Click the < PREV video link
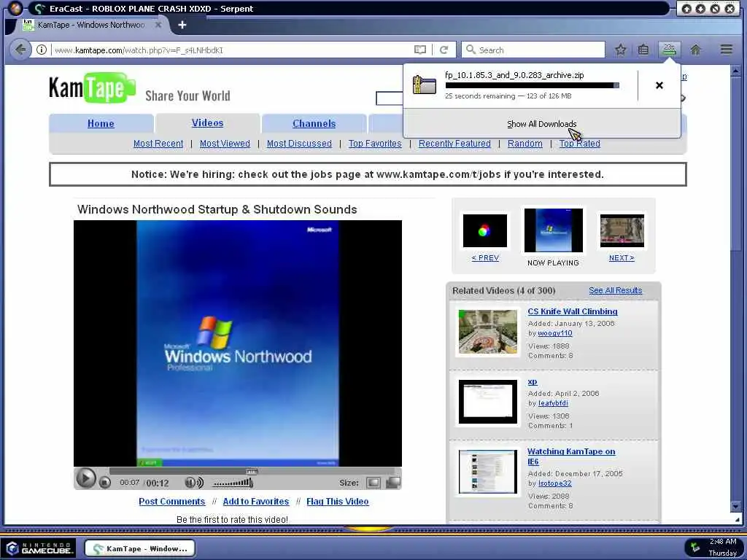Viewport: 747px width, 560px height. tap(485, 257)
